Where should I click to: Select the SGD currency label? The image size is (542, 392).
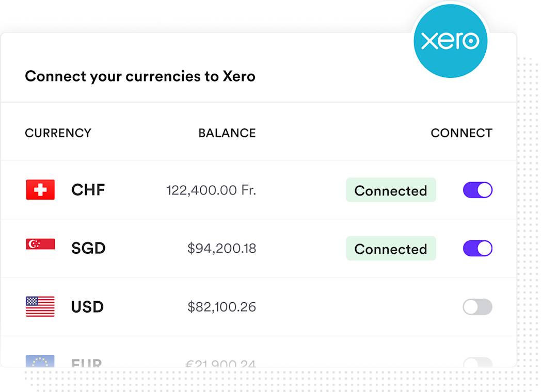pyautogui.click(x=88, y=248)
